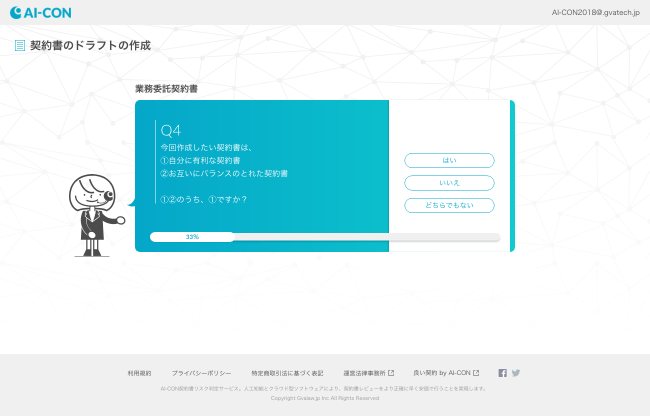The height and width of the screenshot is (416, 650).
Task: Click the 33% progress bar
Action: (324, 237)
